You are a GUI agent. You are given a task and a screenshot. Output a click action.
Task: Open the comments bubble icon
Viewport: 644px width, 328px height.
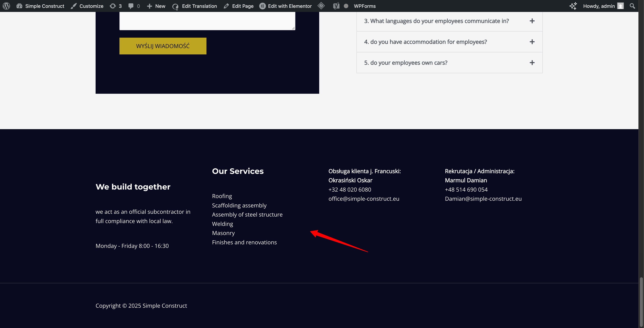(131, 6)
